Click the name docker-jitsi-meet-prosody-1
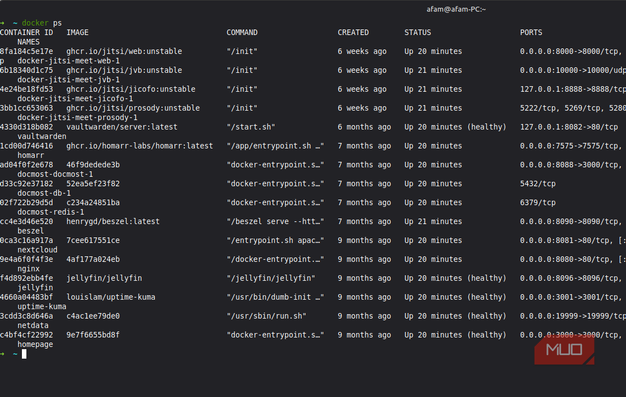The height and width of the screenshot is (397, 626). click(77, 117)
